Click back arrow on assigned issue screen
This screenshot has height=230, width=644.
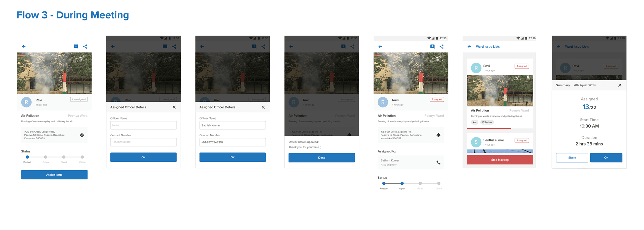(x=380, y=47)
